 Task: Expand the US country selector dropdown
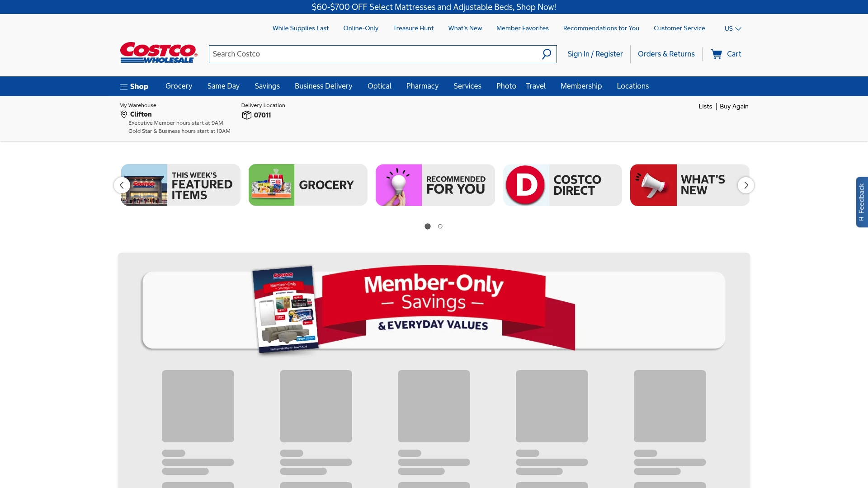[733, 28]
